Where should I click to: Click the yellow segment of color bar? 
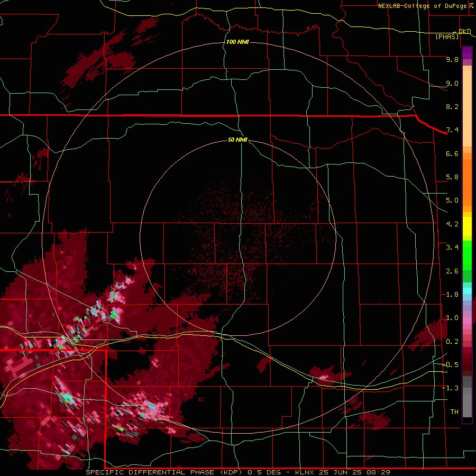[x=467, y=226]
